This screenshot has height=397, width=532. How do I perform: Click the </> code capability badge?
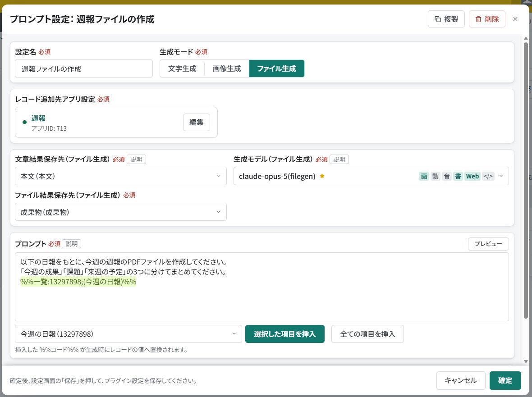(x=488, y=176)
